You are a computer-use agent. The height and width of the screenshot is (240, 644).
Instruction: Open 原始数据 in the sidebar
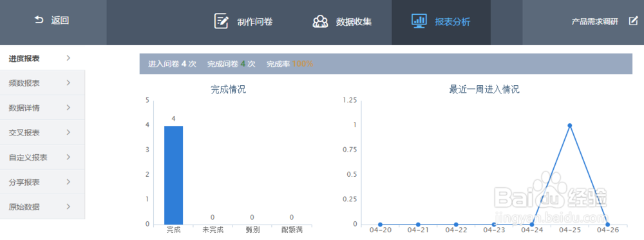pyautogui.click(x=43, y=206)
